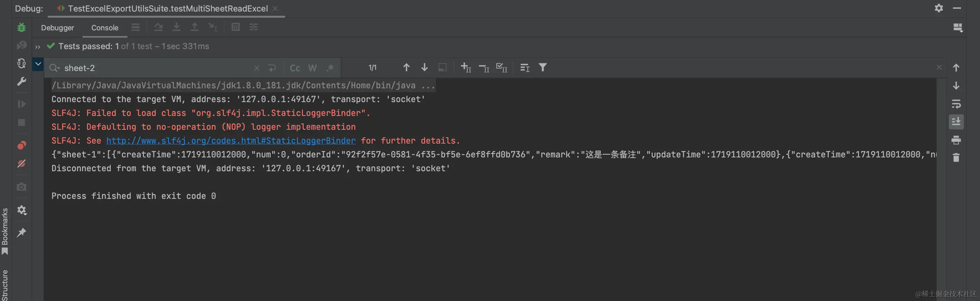This screenshot has width=980, height=301.
Task: Click the rerun failed tests icon
Action: [21, 45]
